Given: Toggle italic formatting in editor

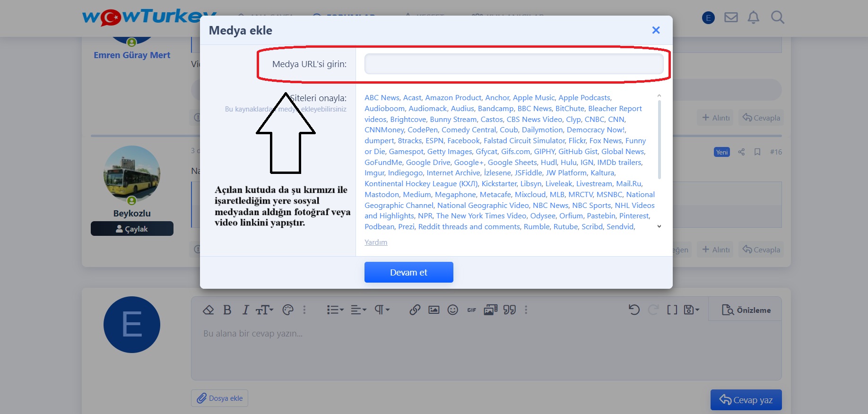Looking at the screenshot, I should pyautogui.click(x=245, y=310).
